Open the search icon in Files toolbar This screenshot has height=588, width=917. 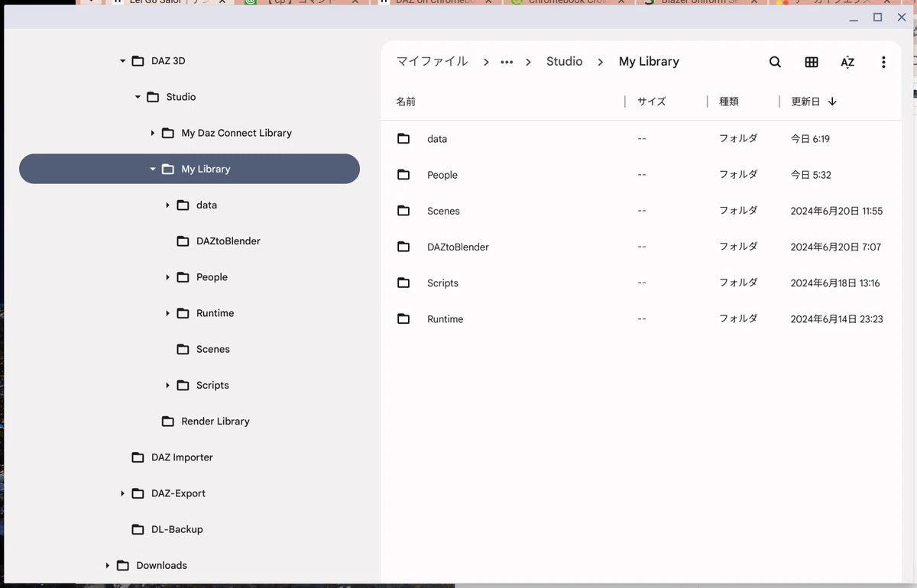coord(775,62)
